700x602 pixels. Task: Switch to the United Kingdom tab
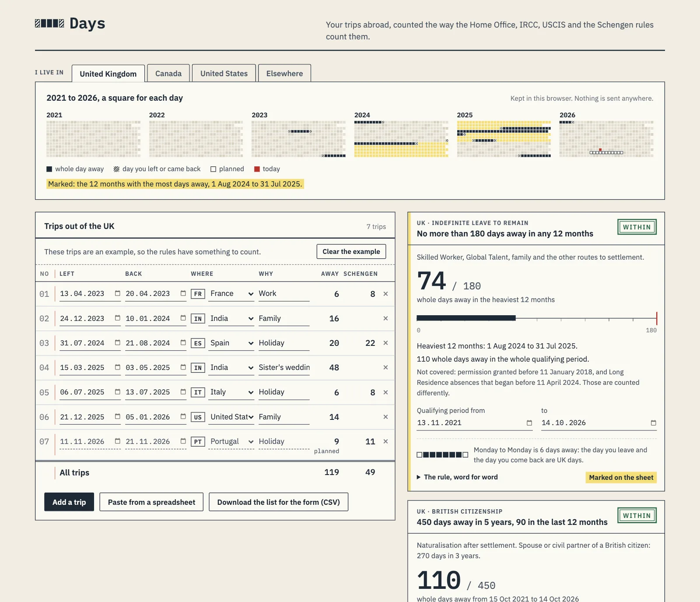(108, 74)
